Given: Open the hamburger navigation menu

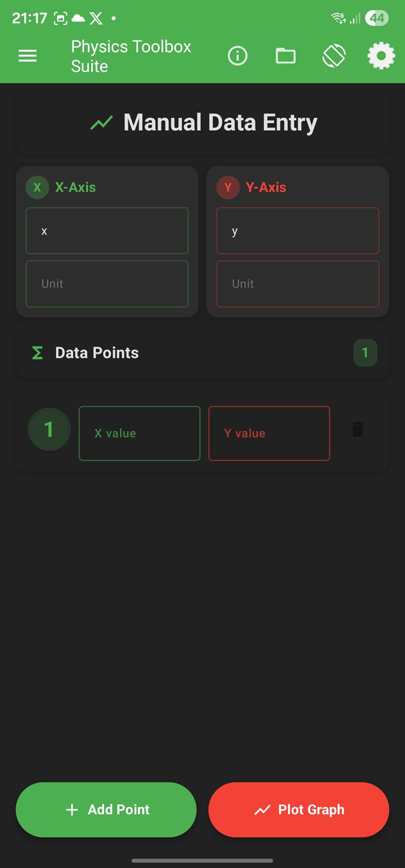Looking at the screenshot, I should pos(28,56).
